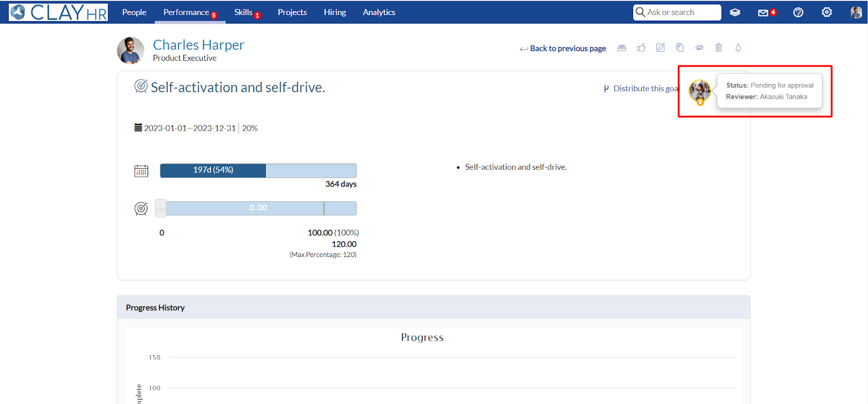
Task: Open the help question mark icon
Action: pos(798,12)
